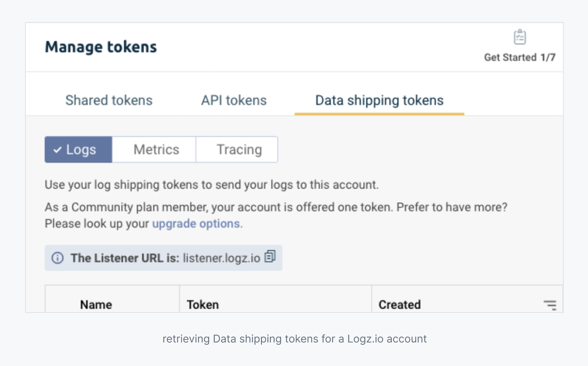Click the 'The Listener URL is:' label
588x366 pixels.
[125, 258]
